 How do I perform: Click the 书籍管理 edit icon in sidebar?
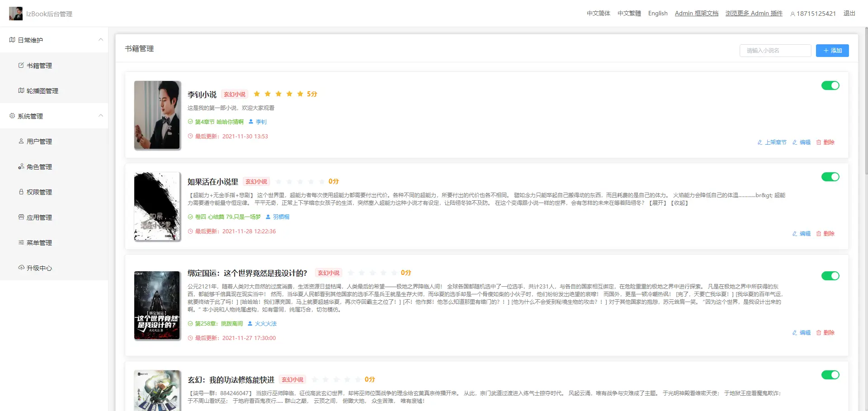click(21, 65)
